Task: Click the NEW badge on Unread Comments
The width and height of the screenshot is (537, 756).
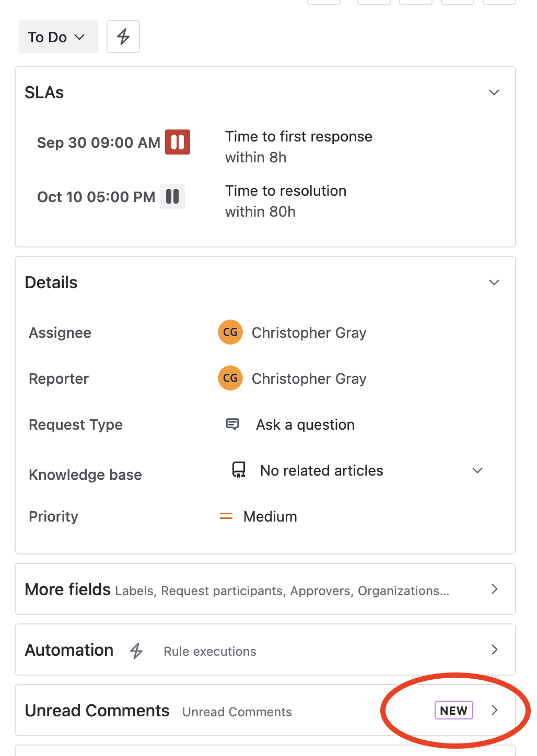Action: point(453,711)
